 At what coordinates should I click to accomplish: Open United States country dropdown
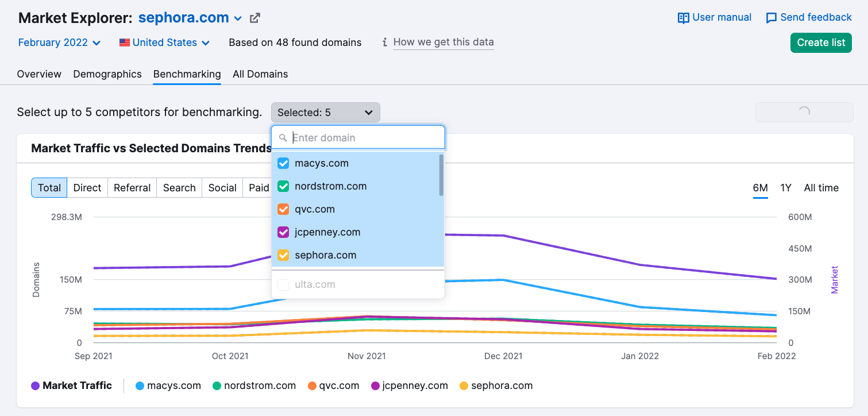164,43
